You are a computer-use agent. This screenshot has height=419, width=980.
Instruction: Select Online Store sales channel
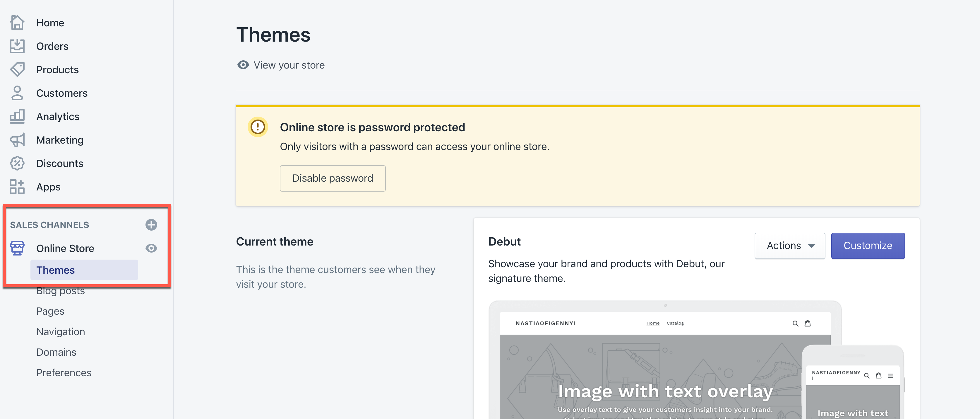click(66, 248)
